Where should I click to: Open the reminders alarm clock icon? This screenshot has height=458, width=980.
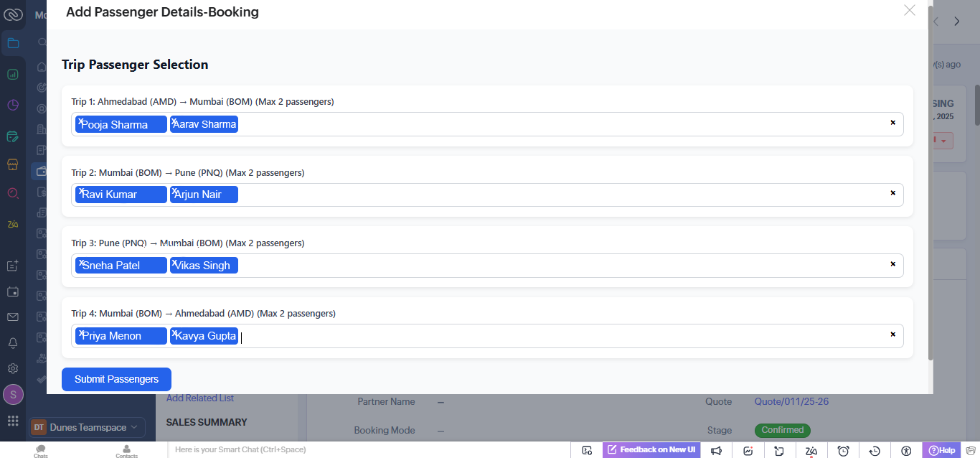(x=844, y=450)
